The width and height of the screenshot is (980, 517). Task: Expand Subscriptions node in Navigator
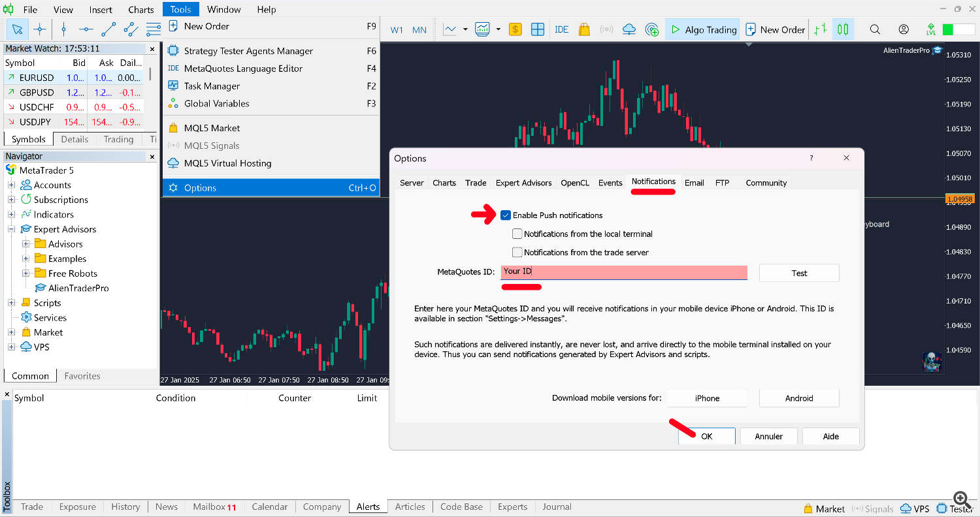[11, 200]
